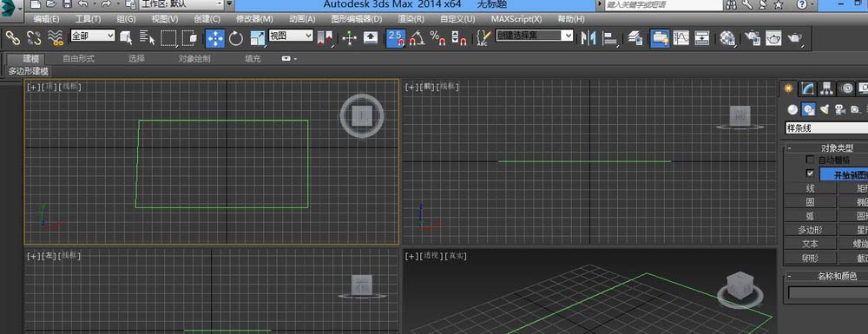Switch to the 对象绘制 ribbon tab
The image size is (868, 334).
click(194, 59)
